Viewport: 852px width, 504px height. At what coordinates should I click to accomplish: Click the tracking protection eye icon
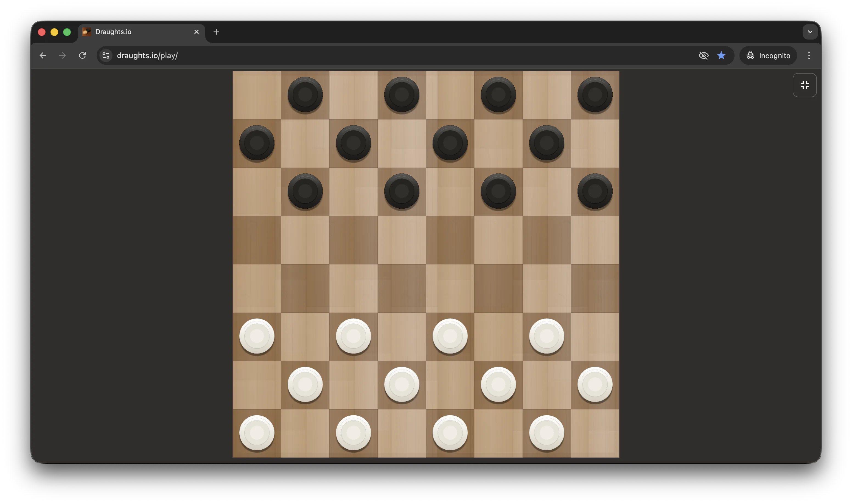pyautogui.click(x=704, y=55)
